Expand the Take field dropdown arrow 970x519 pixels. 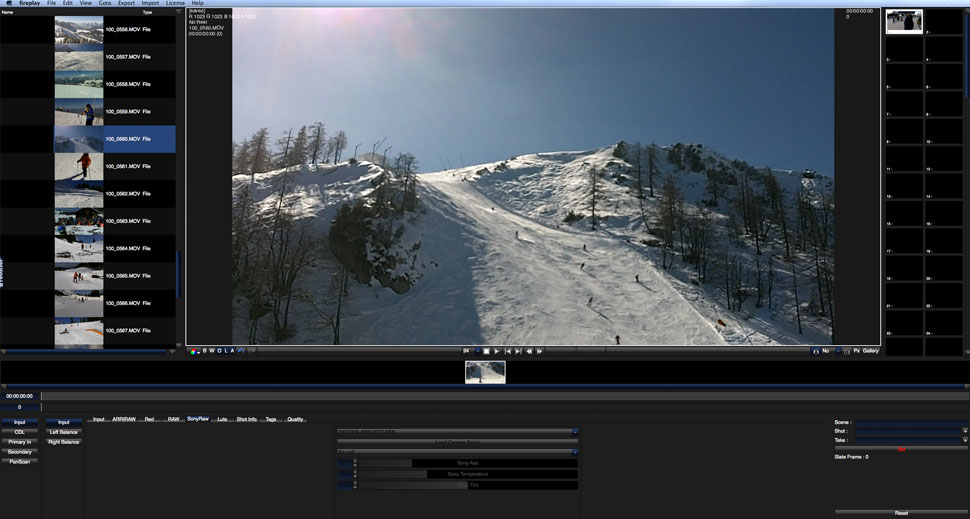(x=965, y=440)
